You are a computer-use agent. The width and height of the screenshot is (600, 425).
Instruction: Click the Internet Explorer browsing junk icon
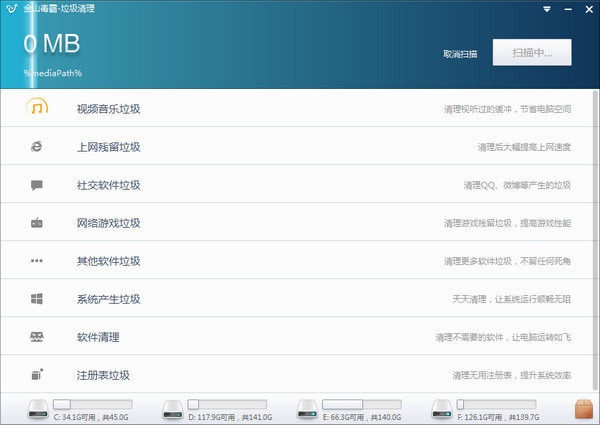click(x=37, y=147)
